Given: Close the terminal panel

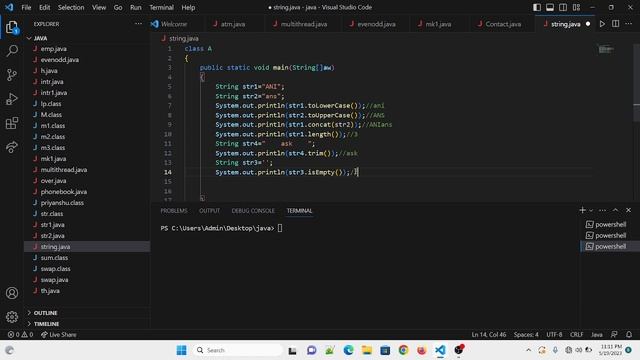Looking at the screenshot, I should (x=629, y=210).
